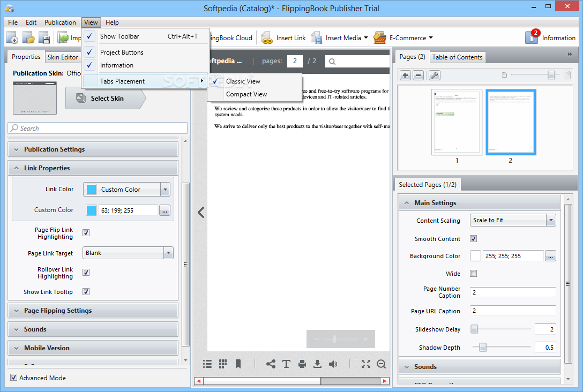Click the Insert Link chain icon

267,37
